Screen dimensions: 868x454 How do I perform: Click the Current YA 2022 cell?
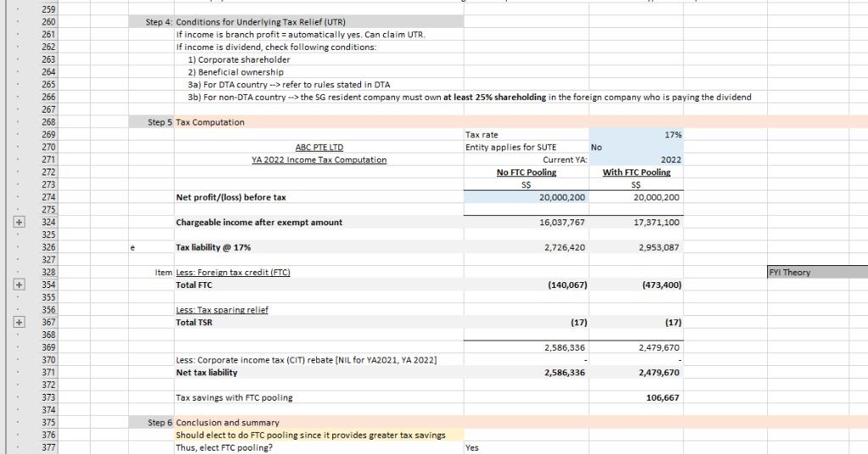(636, 159)
